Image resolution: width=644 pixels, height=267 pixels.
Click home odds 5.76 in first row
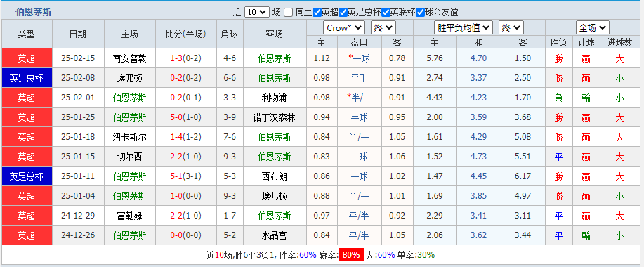pyautogui.click(x=435, y=58)
